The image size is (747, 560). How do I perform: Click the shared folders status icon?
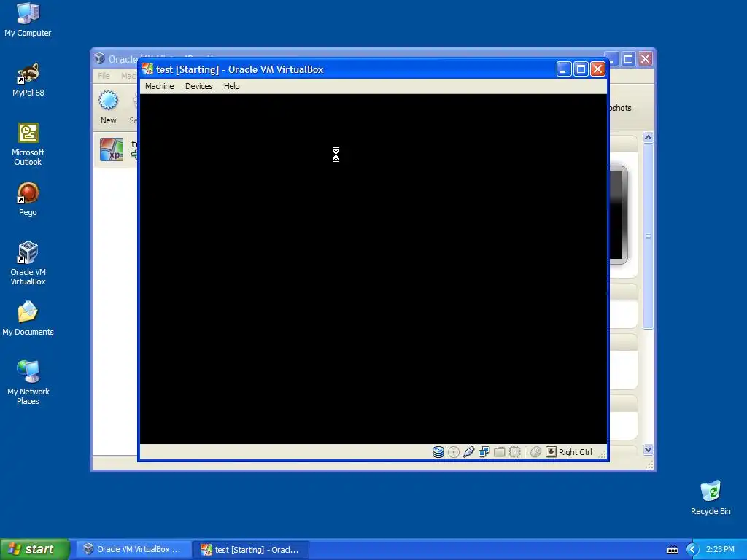pos(499,452)
